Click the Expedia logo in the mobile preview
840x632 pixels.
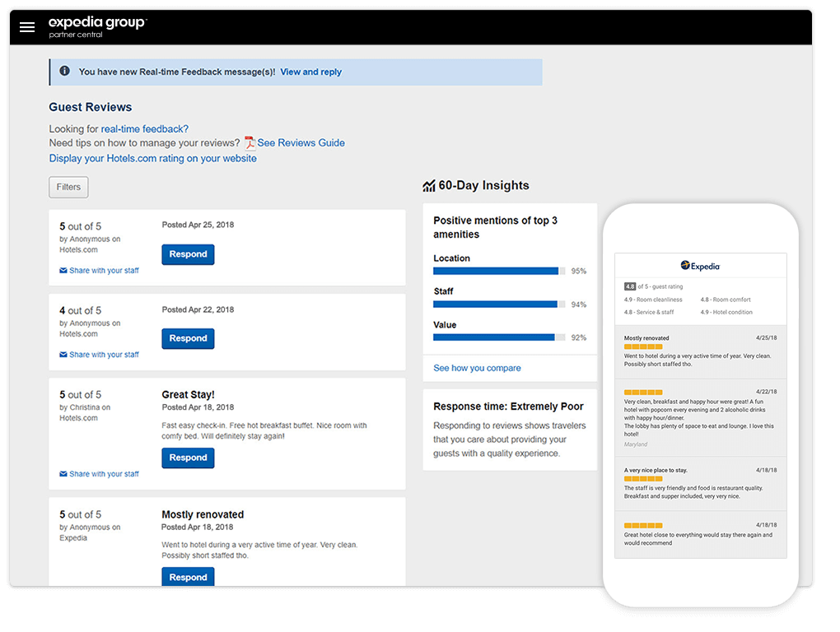pos(699,266)
